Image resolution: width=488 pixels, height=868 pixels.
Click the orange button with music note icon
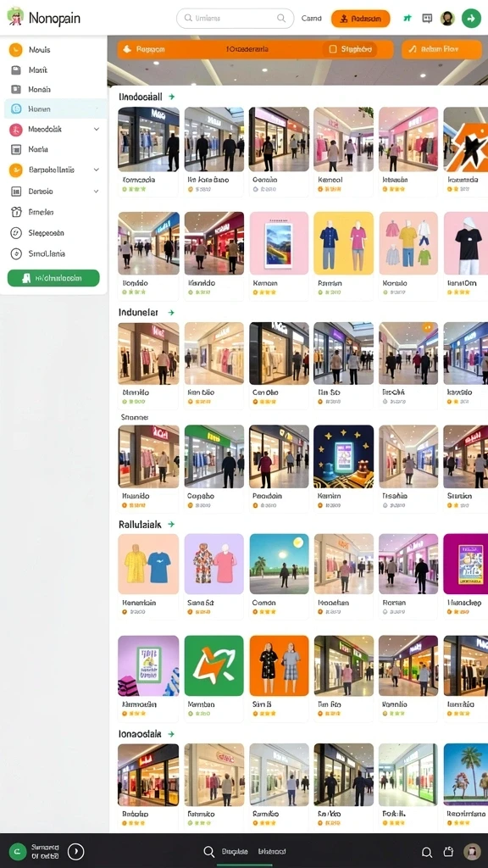click(x=441, y=49)
